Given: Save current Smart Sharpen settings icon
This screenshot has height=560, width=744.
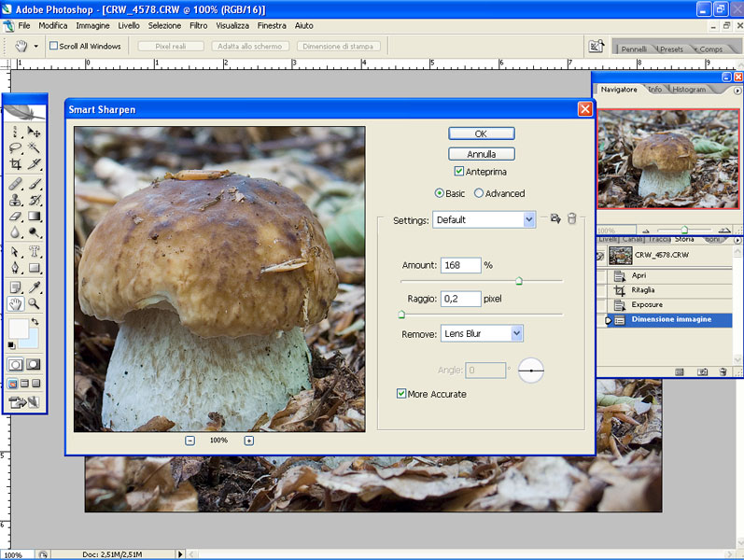Looking at the screenshot, I should click(554, 219).
